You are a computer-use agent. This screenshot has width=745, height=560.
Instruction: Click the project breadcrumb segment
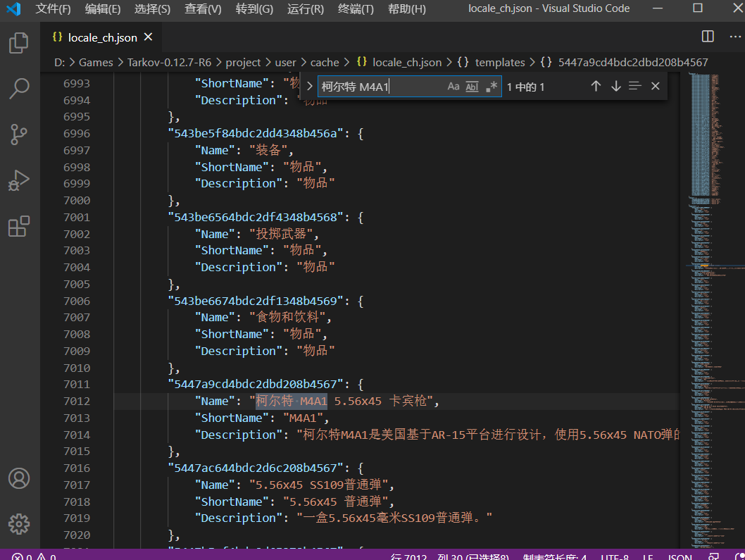(243, 62)
